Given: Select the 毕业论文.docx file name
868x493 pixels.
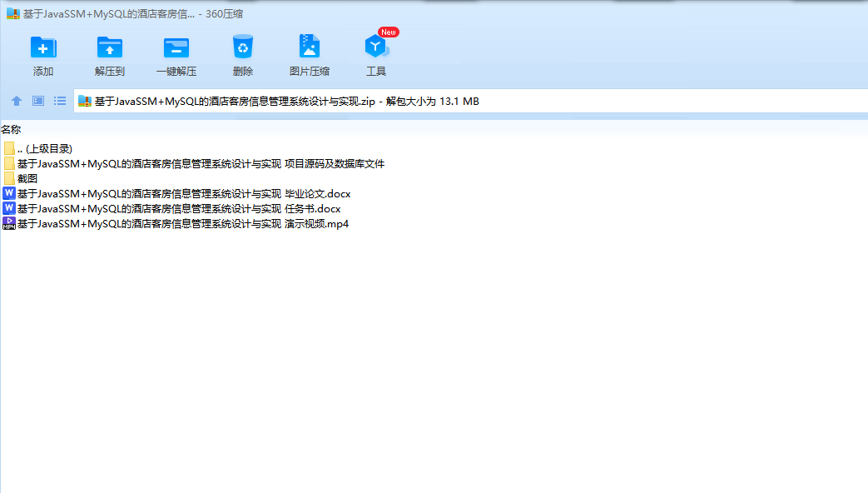Looking at the screenshot, I should click(x=184, y=193).
